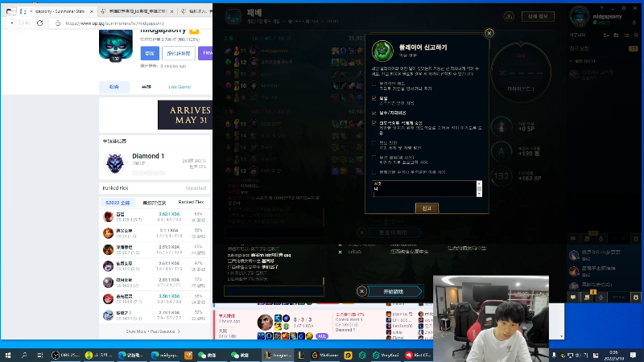
Task: Collapse the 일반 (0/1) friends group
Action: (x=571, y=61)
